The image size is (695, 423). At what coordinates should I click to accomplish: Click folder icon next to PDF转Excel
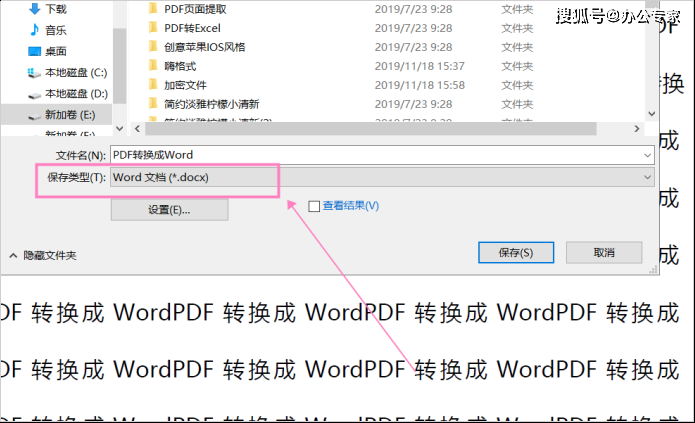[153, 27]
